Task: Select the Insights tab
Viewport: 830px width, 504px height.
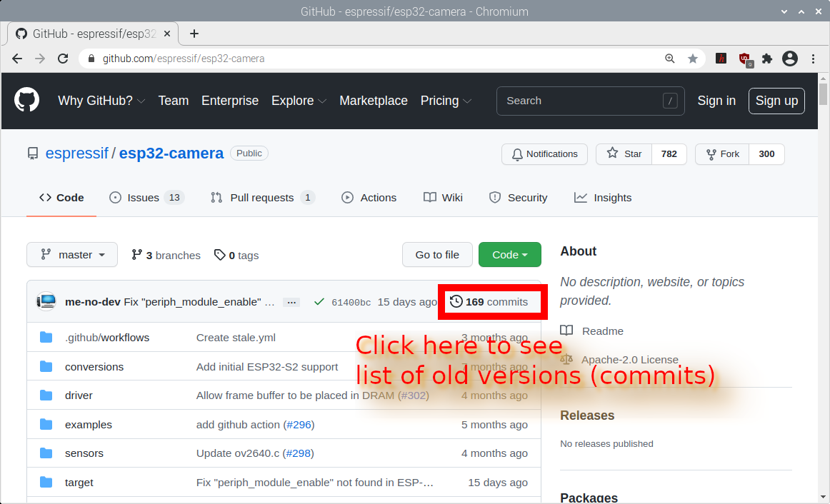Action: point(603,198)
